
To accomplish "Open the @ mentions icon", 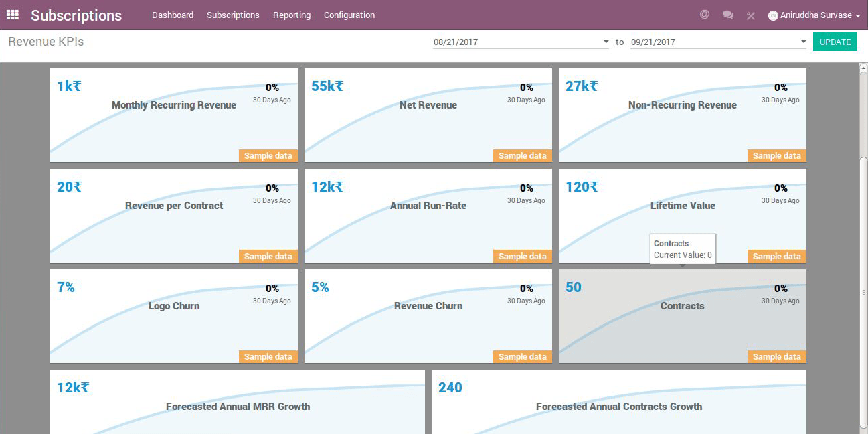I will 704,14.
